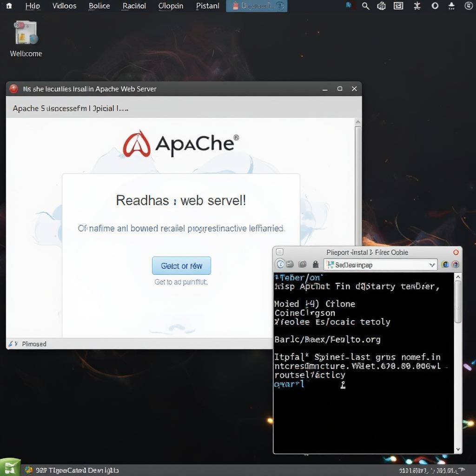The image size is (476, 476).
Task: Open the Bolice menu
Action: point(99,6)
